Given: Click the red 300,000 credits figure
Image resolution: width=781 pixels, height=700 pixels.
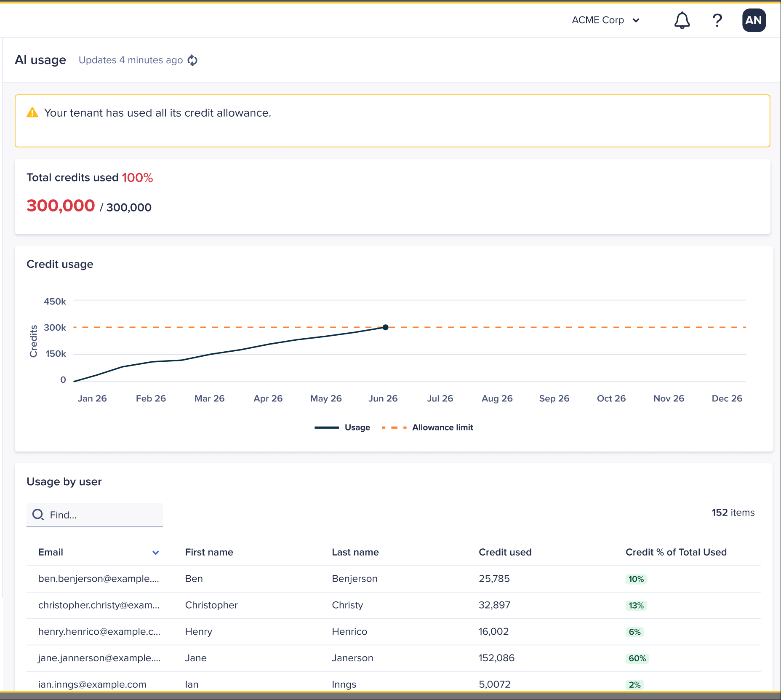Looking at the screenshot, I should pyautogui.click(x=61, y=206).
